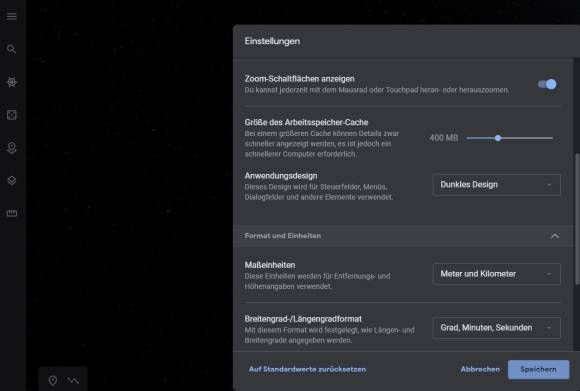Click the Arbeitsspeicher-Cache slider handle
580x391 pixels.
click(x=498, y=138)
